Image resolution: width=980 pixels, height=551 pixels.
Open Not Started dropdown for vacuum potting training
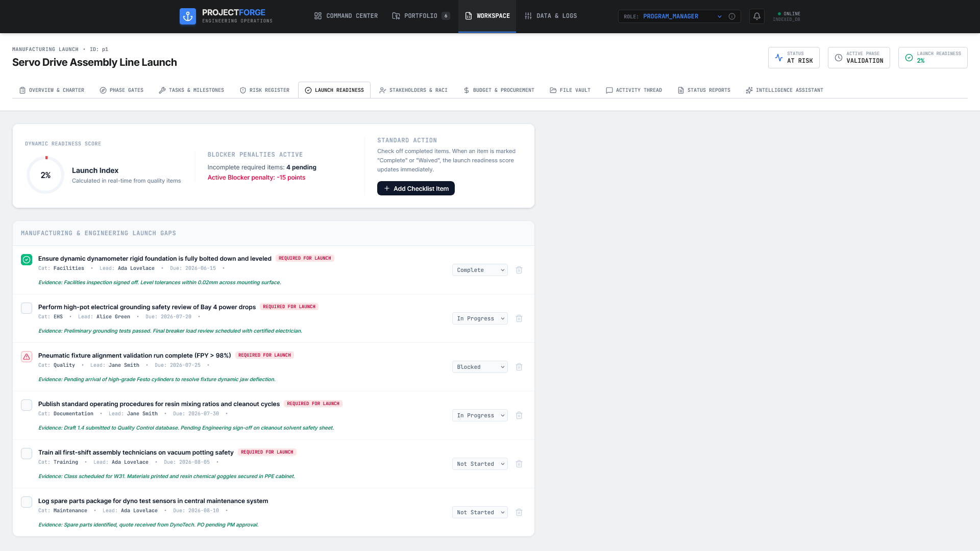click(x=480, y=464)
